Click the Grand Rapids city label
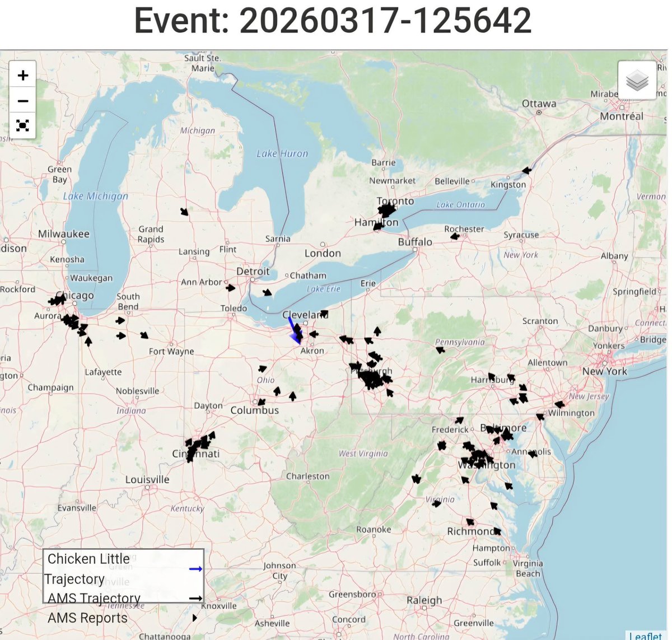Screen dimensions: 672x640 click(x=151, y=234)
